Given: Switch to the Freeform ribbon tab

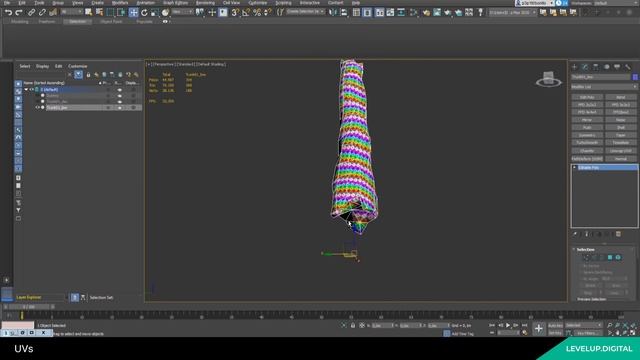Looking at the screenshot, I should 47,22.
